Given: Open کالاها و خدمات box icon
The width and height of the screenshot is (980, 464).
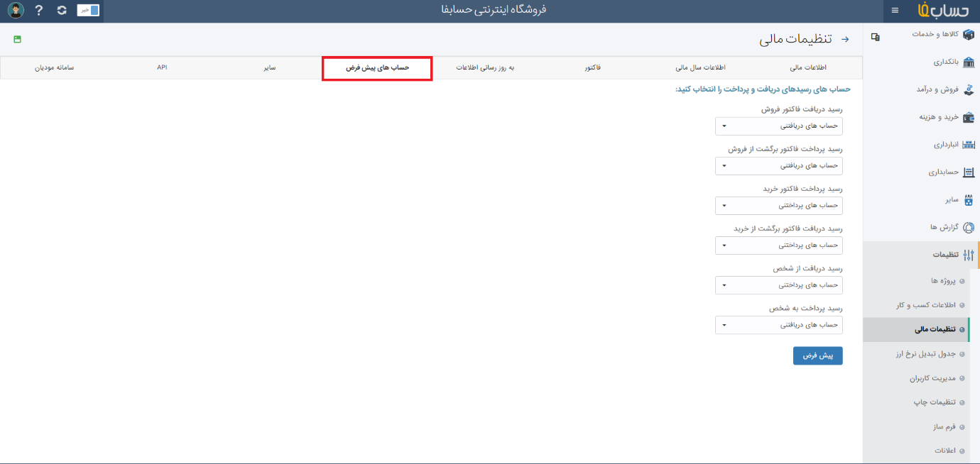Looking at the screenshot, I should (x=969, y=34).
